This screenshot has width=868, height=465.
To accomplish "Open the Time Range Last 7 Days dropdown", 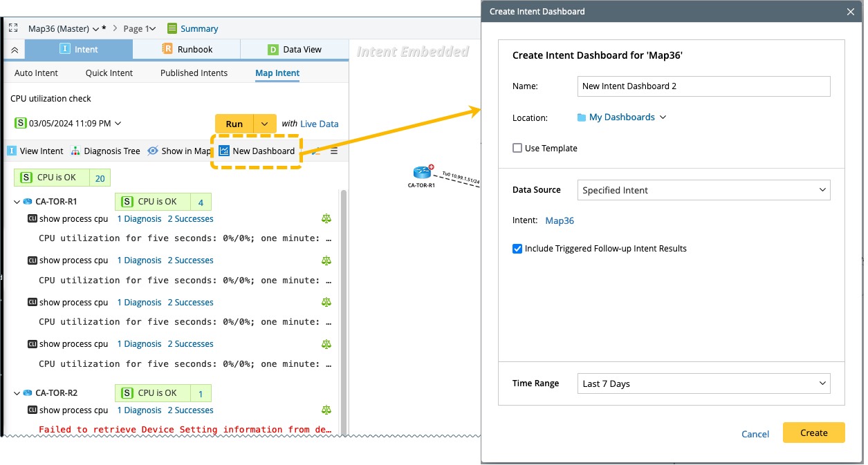I will (x=703, y=383).
